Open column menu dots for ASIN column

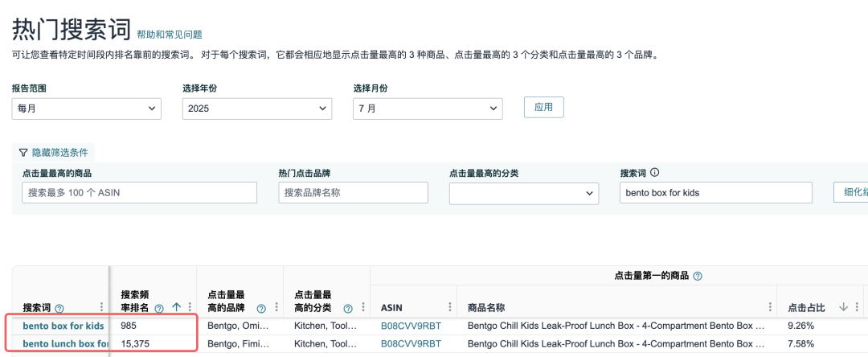(x=449, y=307)
